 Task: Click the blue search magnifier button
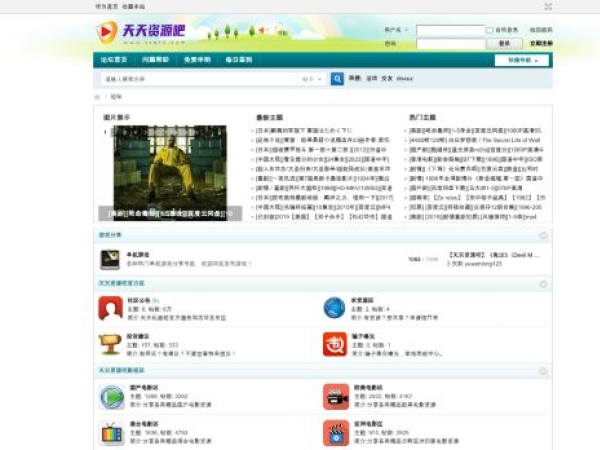click(337, 79)
